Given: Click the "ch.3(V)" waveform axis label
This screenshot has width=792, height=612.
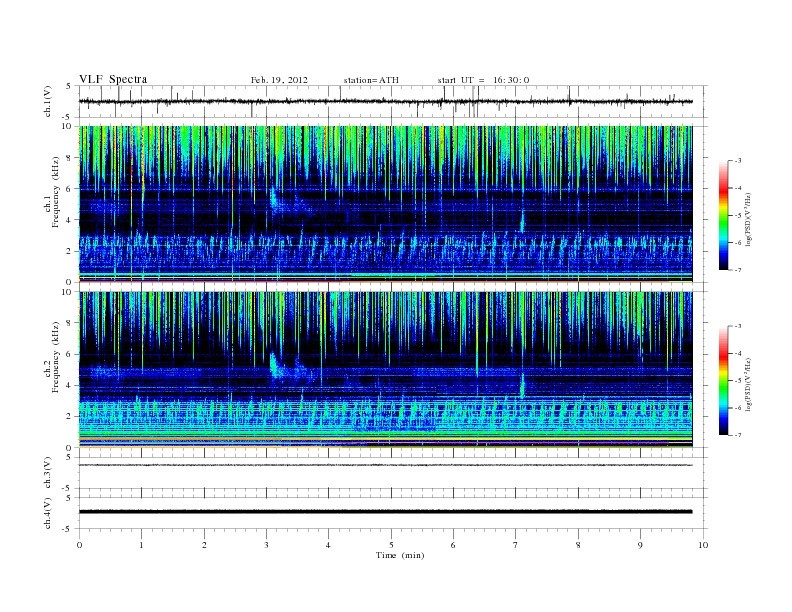Looking at the screenshot, I should click(x=47, y=473).
